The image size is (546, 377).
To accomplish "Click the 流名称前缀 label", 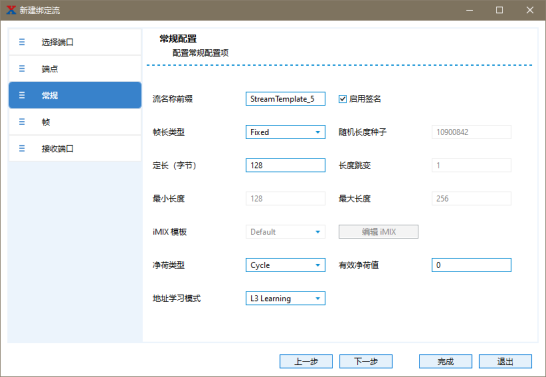I will pyautogui.click(x=173, y=99).
